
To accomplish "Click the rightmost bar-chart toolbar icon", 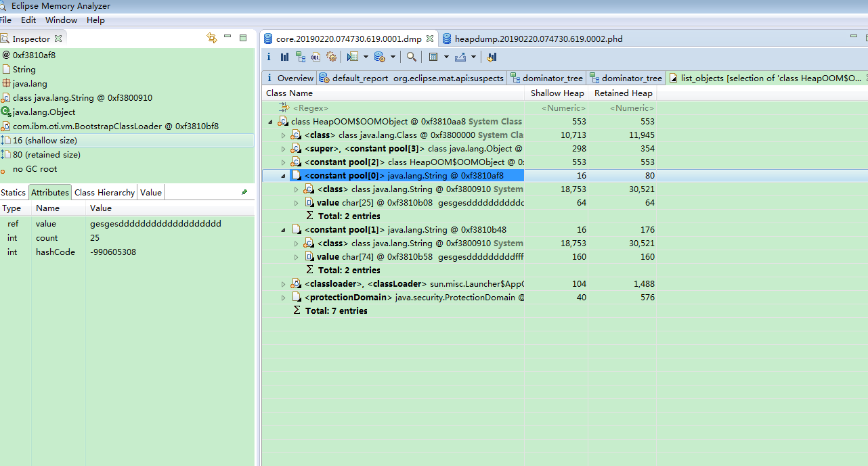I will pyautogui.click(x=492, y=57).
